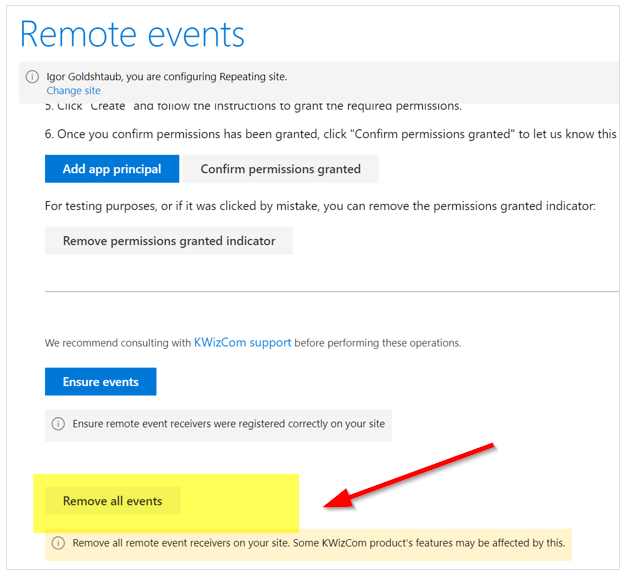This screenshot has width=623, height=572.
Task: Click the info icon in the site configuration banner
Action: 32,76
